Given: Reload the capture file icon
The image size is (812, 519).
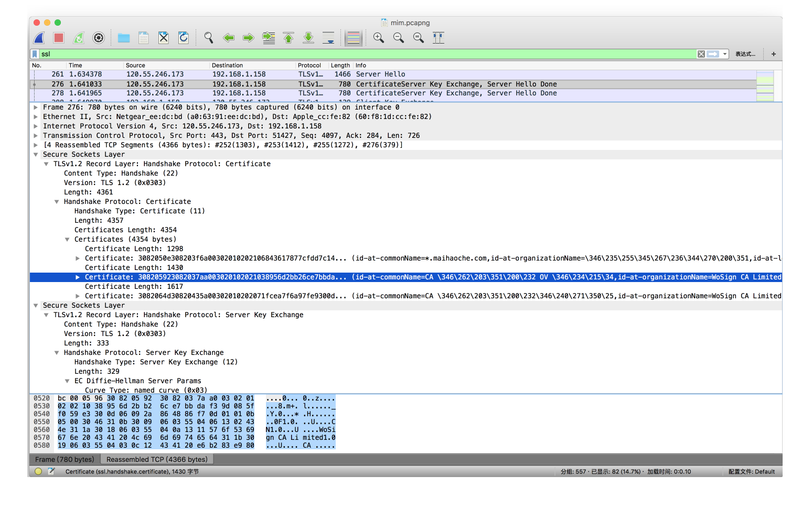Looking at the screenshot, I should pyautogui.click(x=184, y=38).
